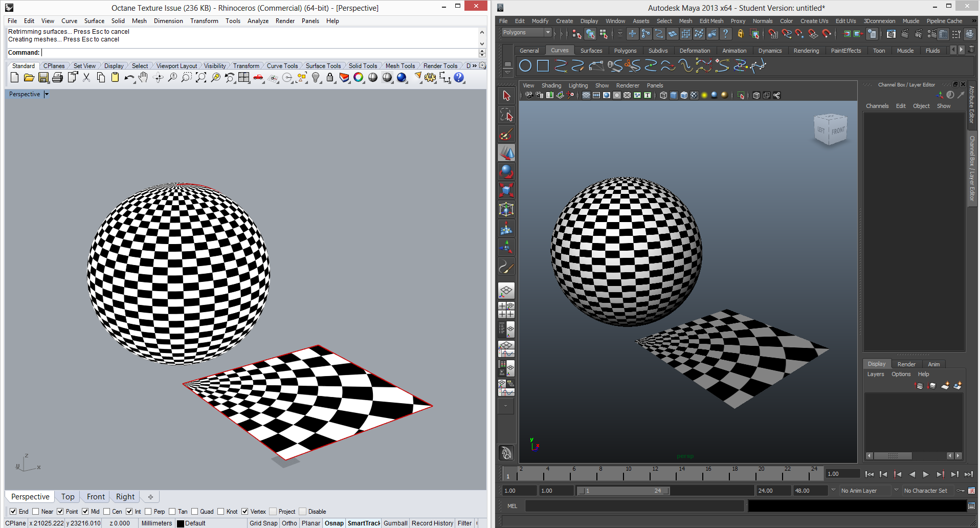
Task: Click the Rhino lock objects icon
Action: (x=330, y=77)
